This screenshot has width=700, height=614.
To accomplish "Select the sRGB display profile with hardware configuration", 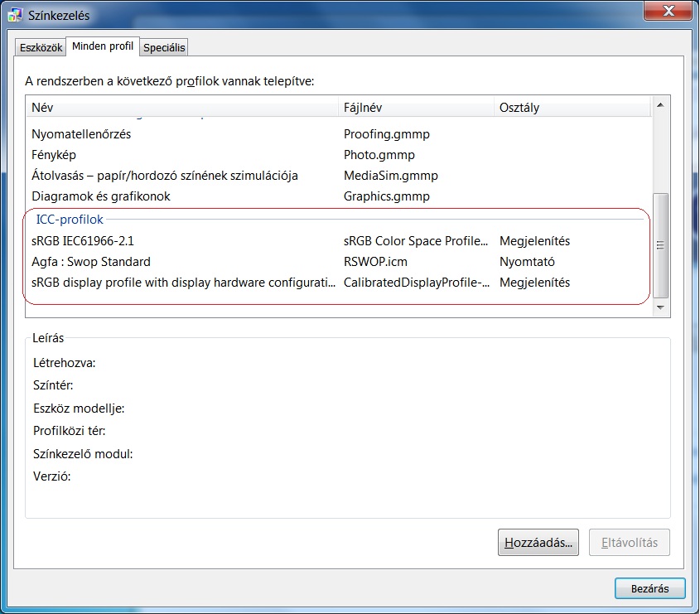I will point(184,283).
